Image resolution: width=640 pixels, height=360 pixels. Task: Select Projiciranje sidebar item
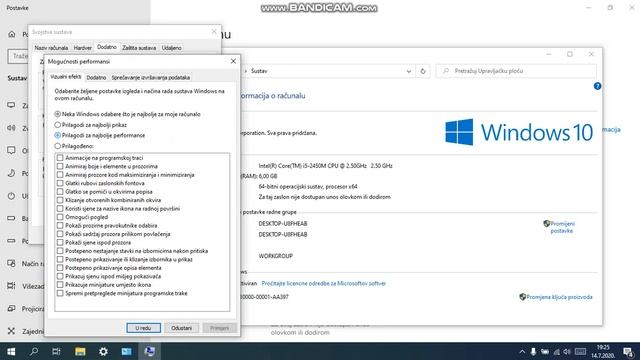(x=25, y=309)
